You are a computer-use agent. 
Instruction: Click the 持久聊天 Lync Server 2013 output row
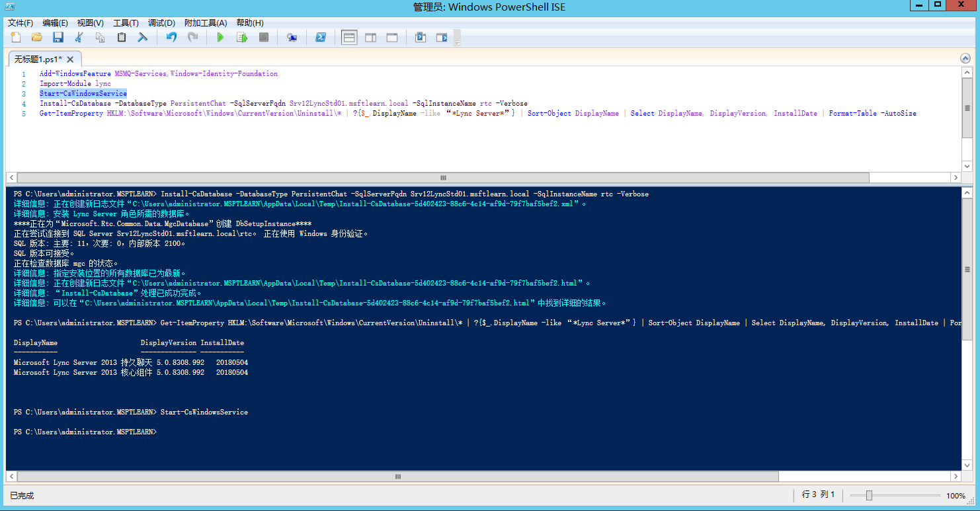click(x=131, y=363)
